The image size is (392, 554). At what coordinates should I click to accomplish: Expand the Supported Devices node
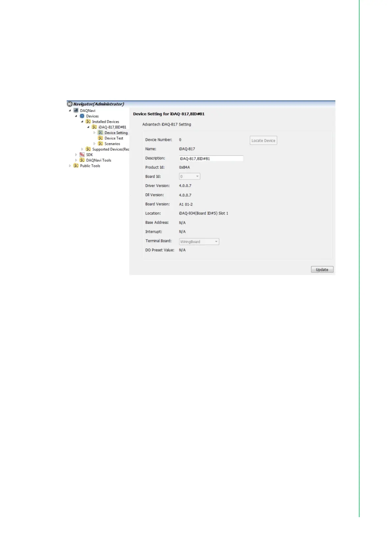pos(82,149)
